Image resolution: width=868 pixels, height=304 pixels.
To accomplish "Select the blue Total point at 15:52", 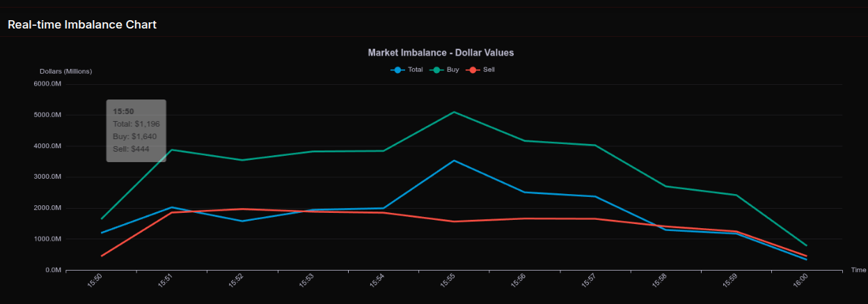I will (242, 221).
